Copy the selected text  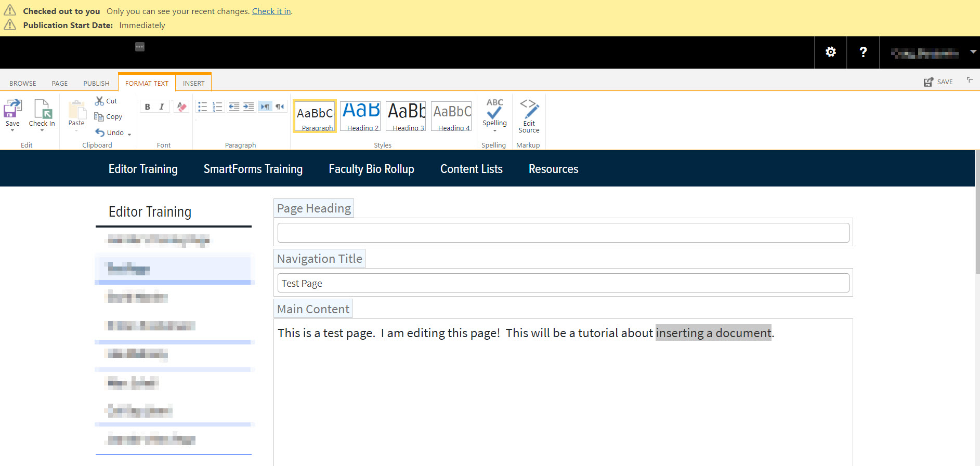pos(108,117)
